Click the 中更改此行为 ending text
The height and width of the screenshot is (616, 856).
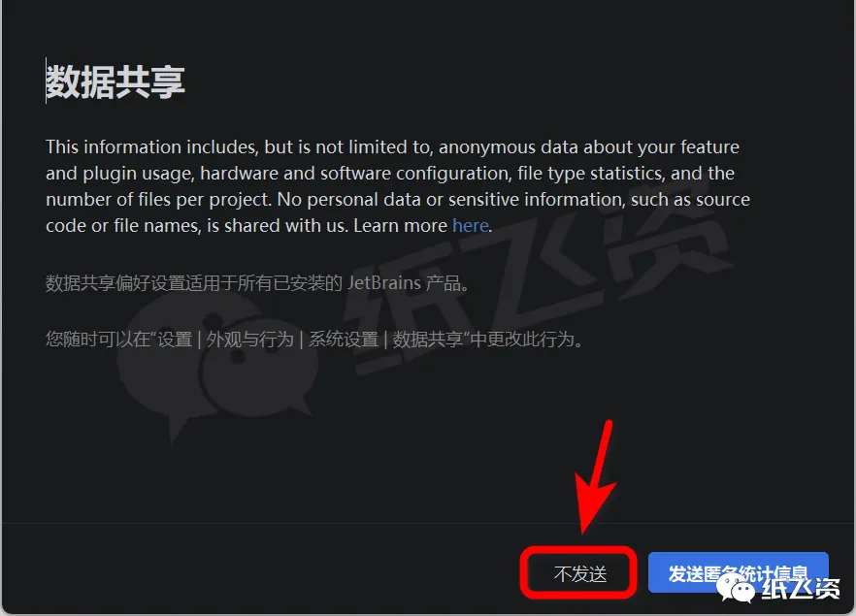pyautogui.click(x=526, y=340)
